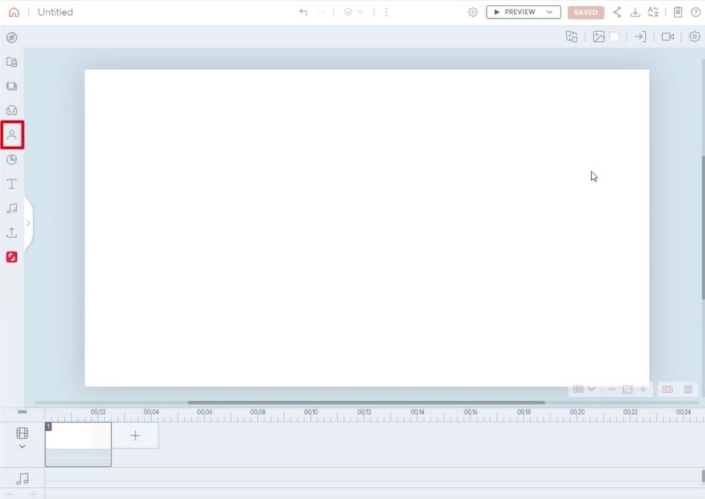The image size is (705, 499).
Task: Click the Undo arrow
Action: pyautogui.click(x=303, y=12)
